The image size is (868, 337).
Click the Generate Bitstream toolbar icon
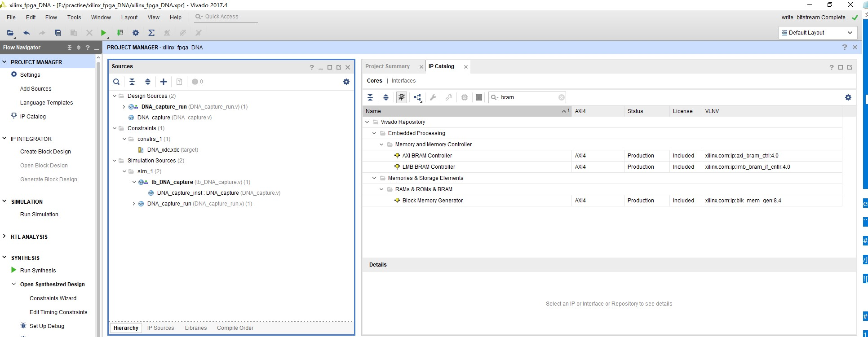[x=120, y=33]
